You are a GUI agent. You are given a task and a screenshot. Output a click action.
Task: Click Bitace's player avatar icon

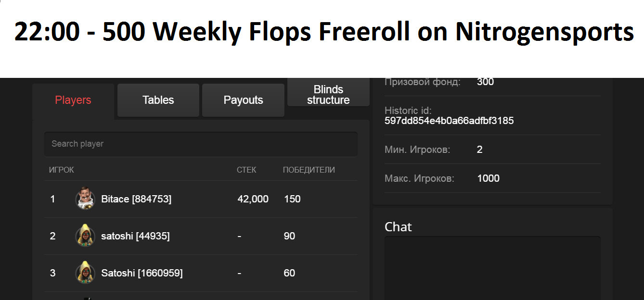(x=85, y=199)
